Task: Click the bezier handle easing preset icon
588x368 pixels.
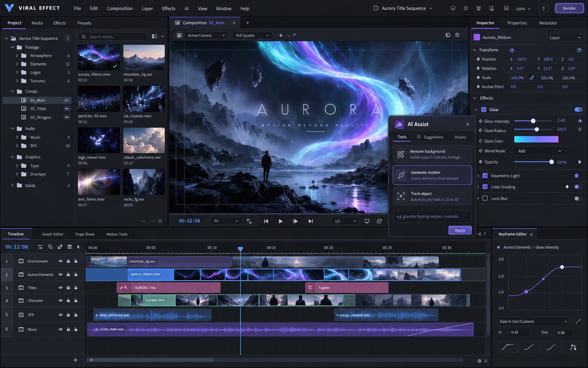Action: 573,347
